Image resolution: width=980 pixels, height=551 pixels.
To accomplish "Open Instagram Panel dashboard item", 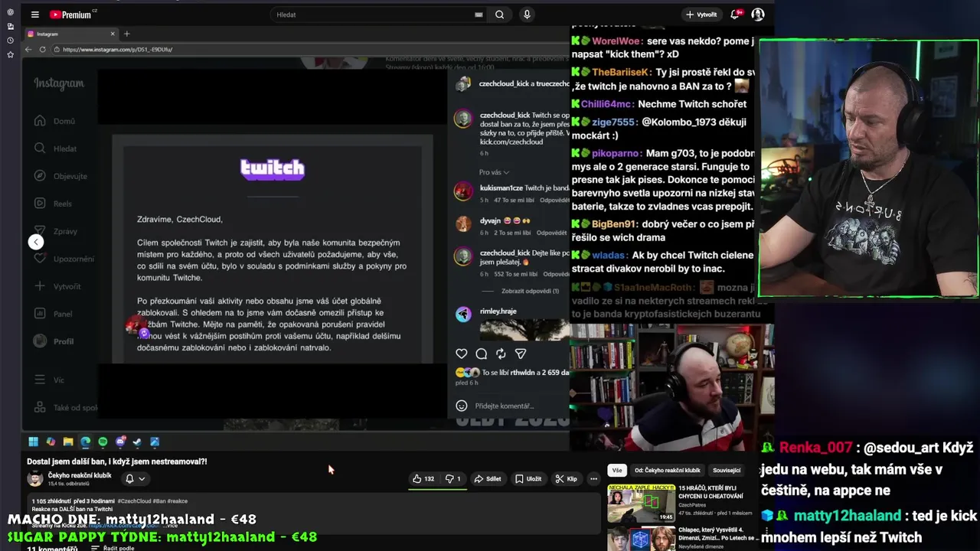I will click(55, 314).
